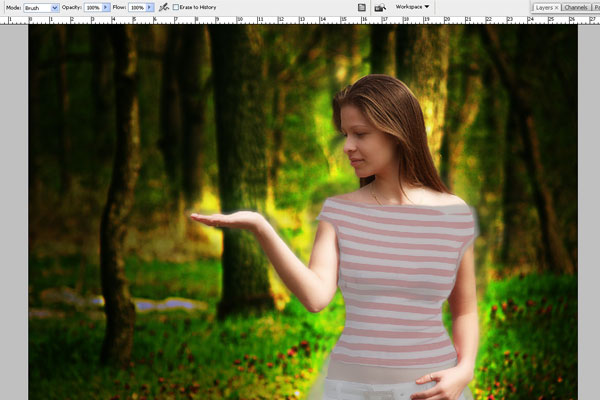The width and height of the screenshot is (600, 400).
Task: Open the Workspace dropdown menu
Action: click(x=412, y=7)
